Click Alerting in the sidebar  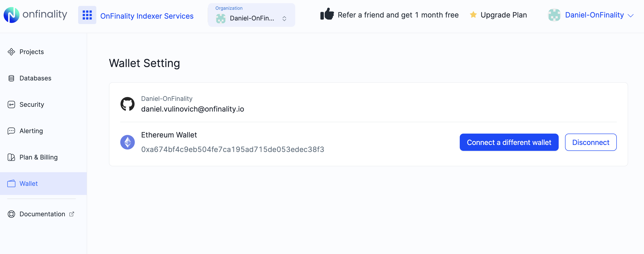[x=31, y=131]
